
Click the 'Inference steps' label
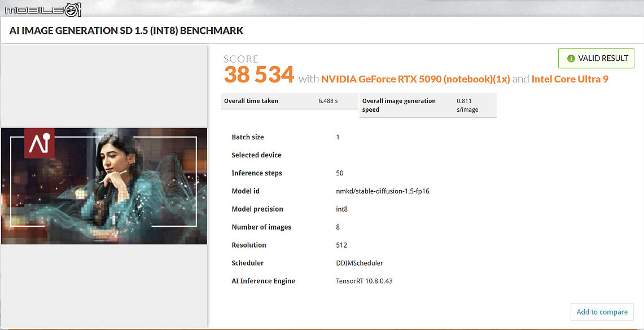257,173
